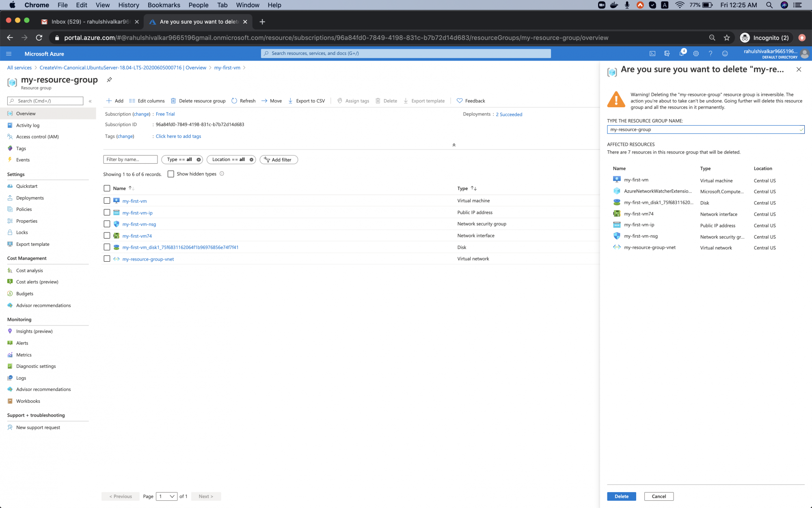This screenshot has width=812, height=508.
Task: Open Export to CSV
Action: 307,101
